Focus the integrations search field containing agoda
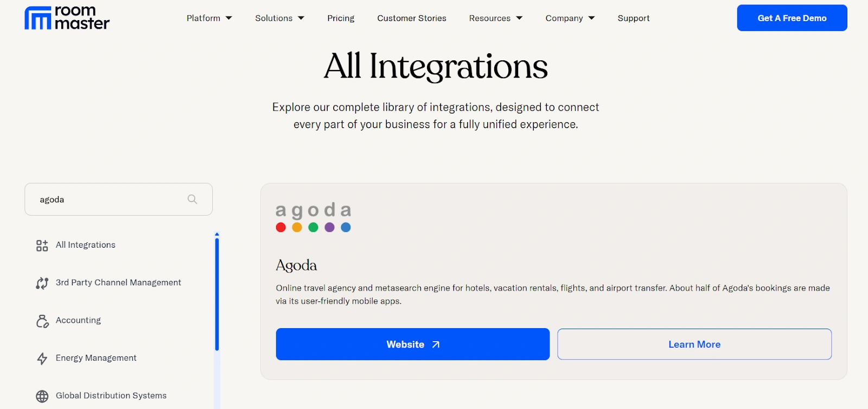 pos(118,199)
